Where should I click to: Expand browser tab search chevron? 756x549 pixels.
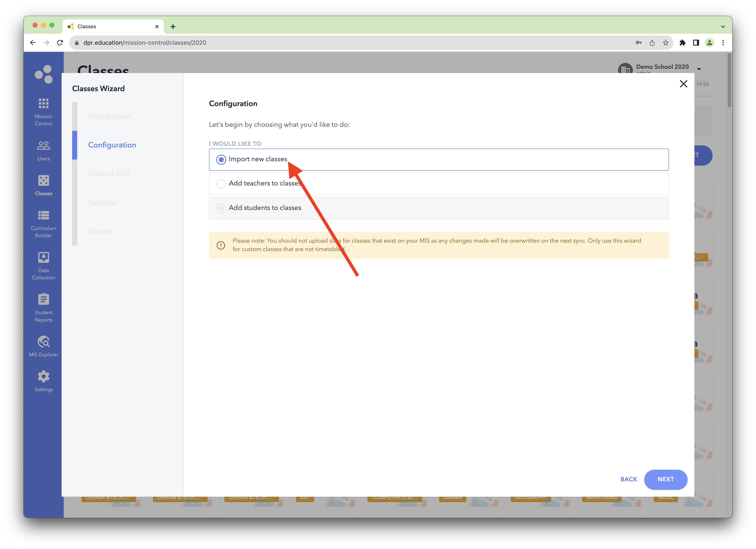point(723,27)
